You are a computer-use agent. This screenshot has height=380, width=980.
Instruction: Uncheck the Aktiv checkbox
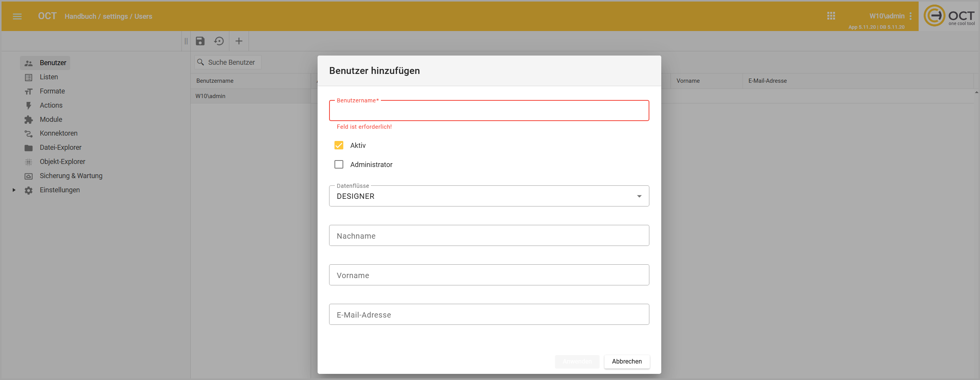click(339, 145)
